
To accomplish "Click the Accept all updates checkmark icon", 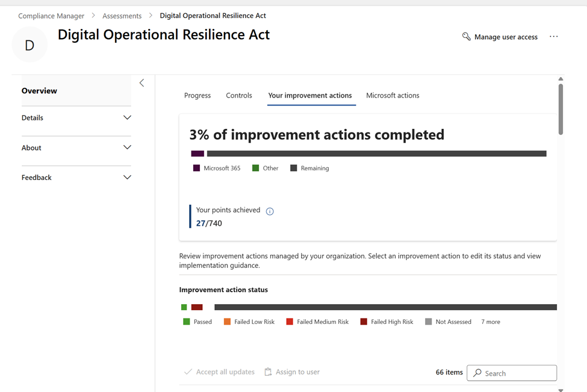I will pos(188,372).
